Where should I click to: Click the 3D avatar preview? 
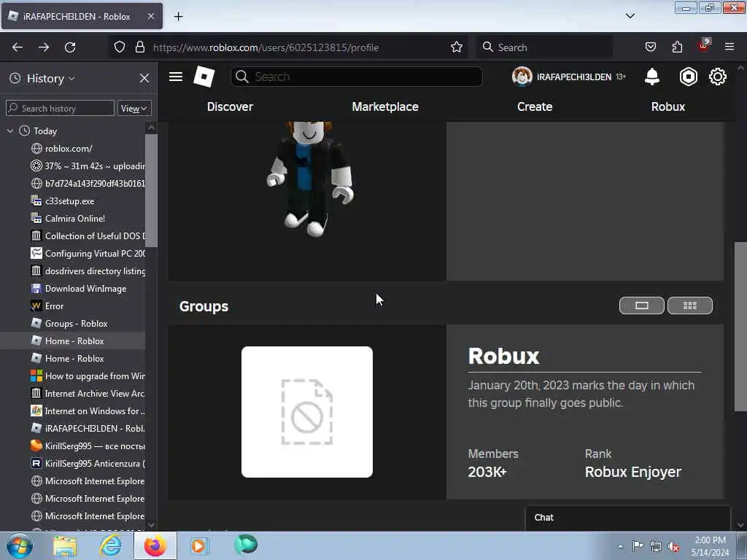point(309,179)
